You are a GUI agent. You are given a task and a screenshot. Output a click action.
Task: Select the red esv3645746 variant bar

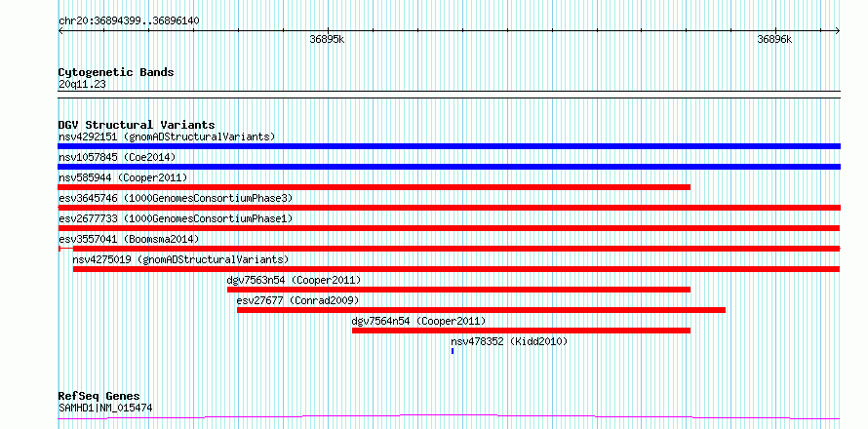pos(449,208)
